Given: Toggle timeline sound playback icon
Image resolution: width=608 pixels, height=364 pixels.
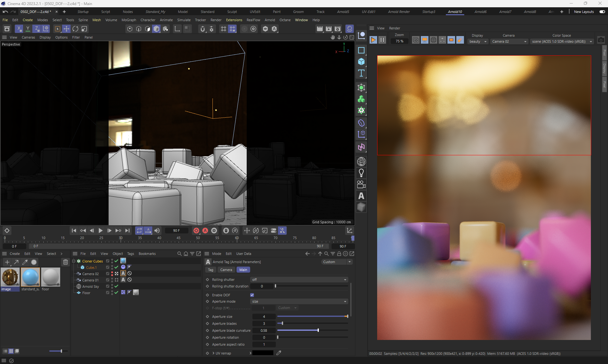Looking at the screenshot, I should (157, 231).
